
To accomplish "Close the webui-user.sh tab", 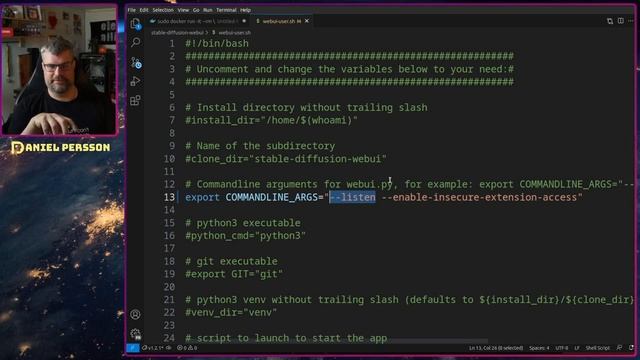I will click(307, 21).
